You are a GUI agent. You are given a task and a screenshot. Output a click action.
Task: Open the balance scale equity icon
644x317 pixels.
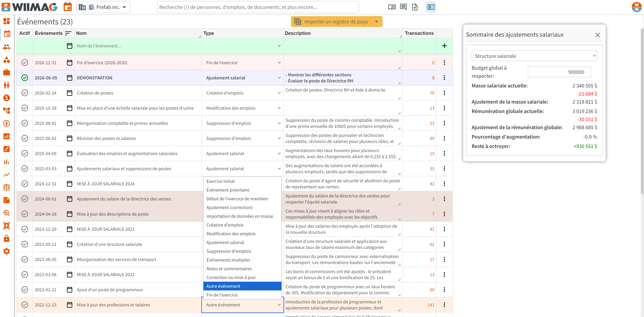tap(7, 187)
